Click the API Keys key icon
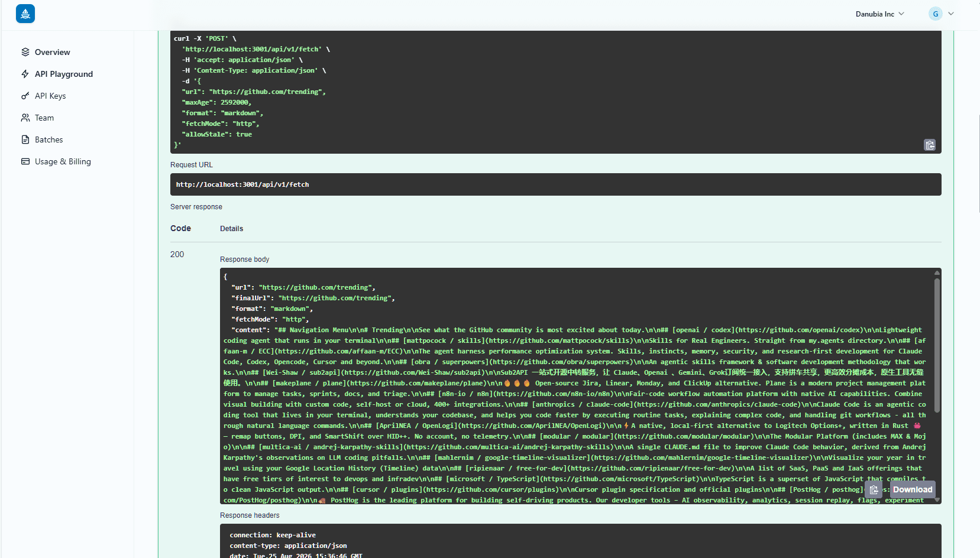This screenshot has height=558, width=980. coord(25,96)
